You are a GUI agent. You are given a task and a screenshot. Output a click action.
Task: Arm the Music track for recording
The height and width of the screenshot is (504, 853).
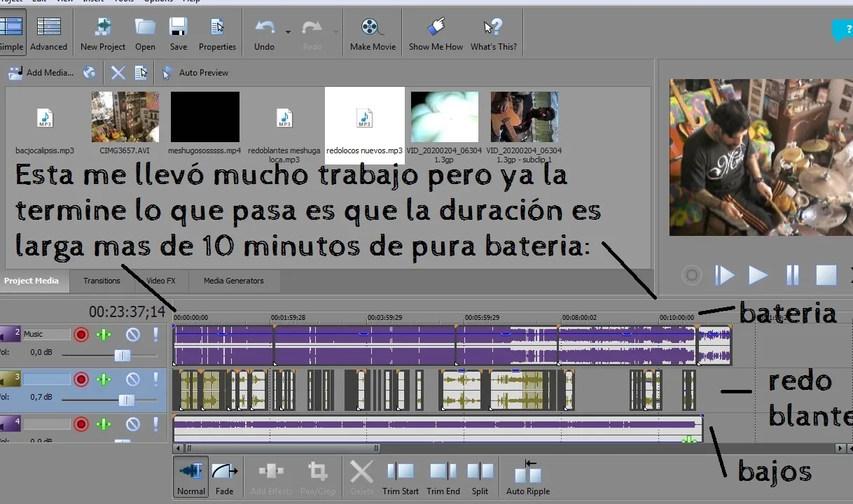pos(81,335)
